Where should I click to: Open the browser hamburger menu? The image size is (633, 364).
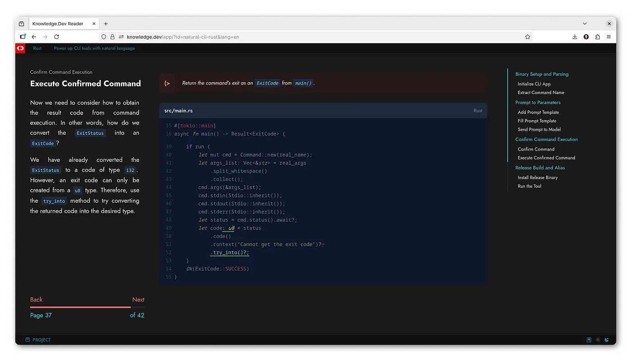point(609,37)
